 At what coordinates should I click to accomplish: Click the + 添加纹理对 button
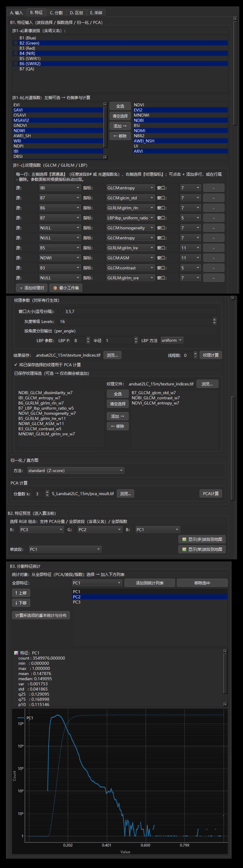32,288
